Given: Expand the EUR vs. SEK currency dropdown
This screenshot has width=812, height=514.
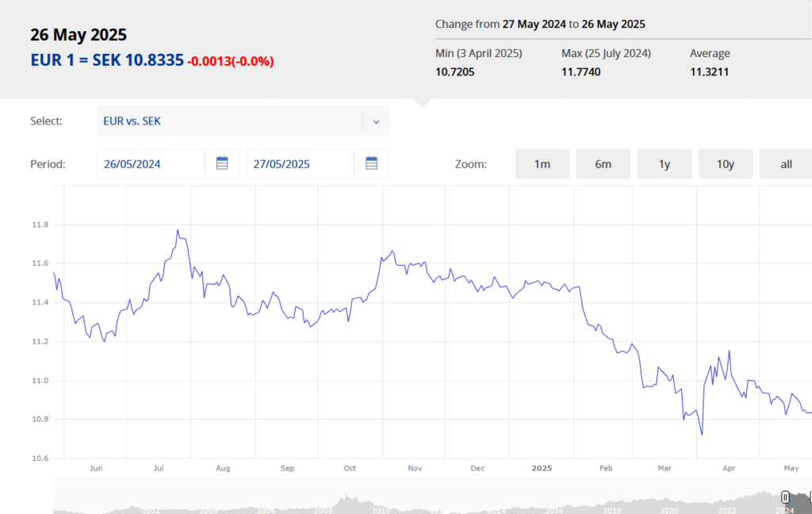Looking at the screenshot, I should (243, 121).
